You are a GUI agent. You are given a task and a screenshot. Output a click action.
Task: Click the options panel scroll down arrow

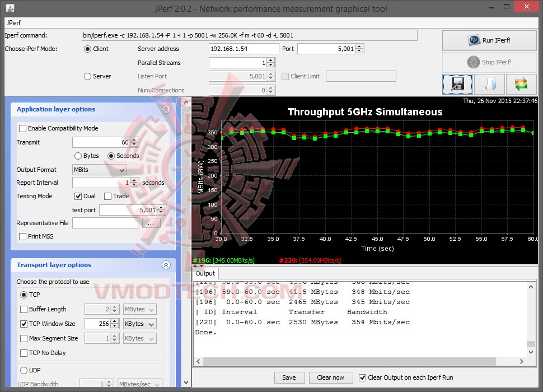click(x=186, y=382)
